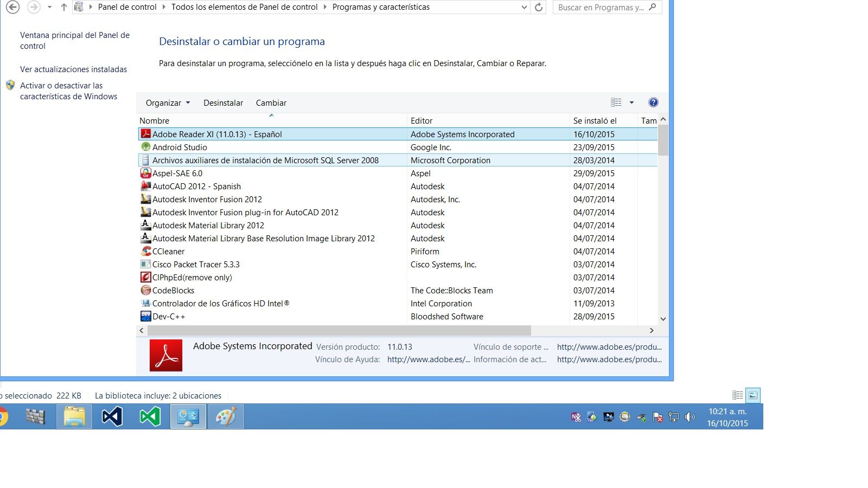Click the Adobe Reader XI program icon
Image resolution: width=868 pixels, height=488 pixels.
coord(145,134)
